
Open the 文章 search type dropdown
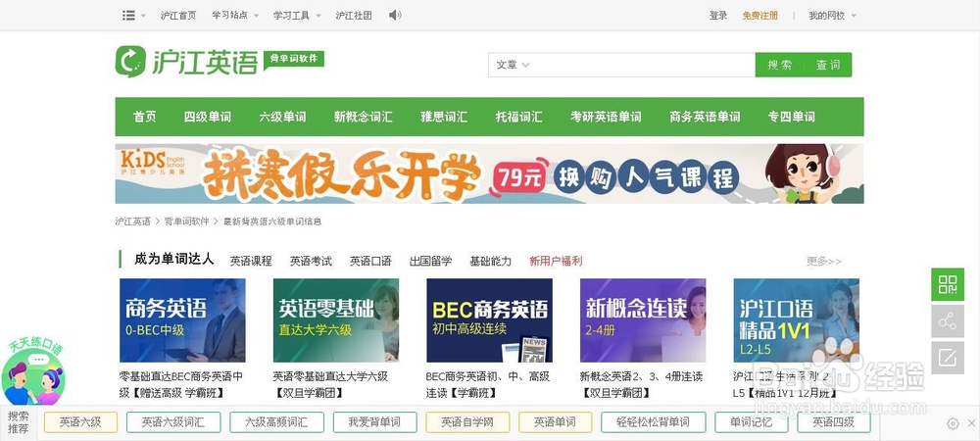click(513, 65)
